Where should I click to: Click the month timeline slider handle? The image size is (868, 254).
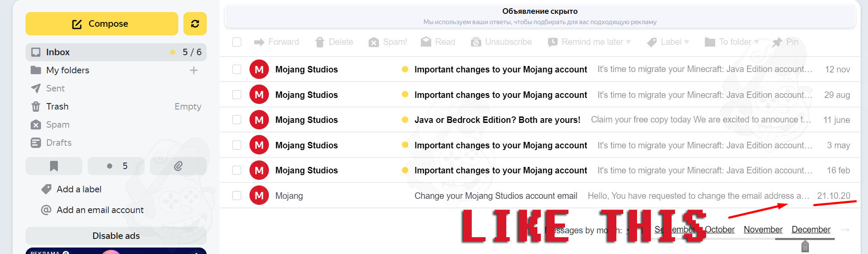point(805,247)
